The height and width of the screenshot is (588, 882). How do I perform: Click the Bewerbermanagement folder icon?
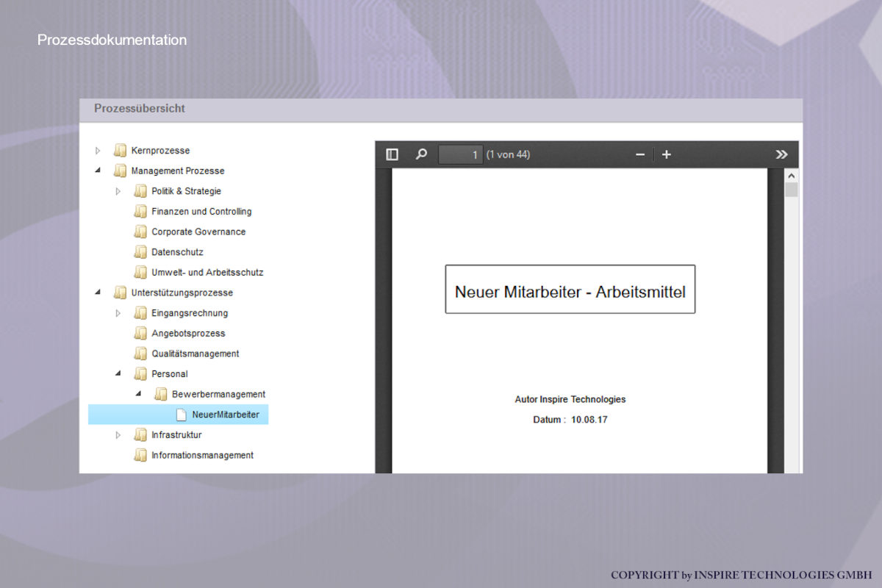coord(161,394)
